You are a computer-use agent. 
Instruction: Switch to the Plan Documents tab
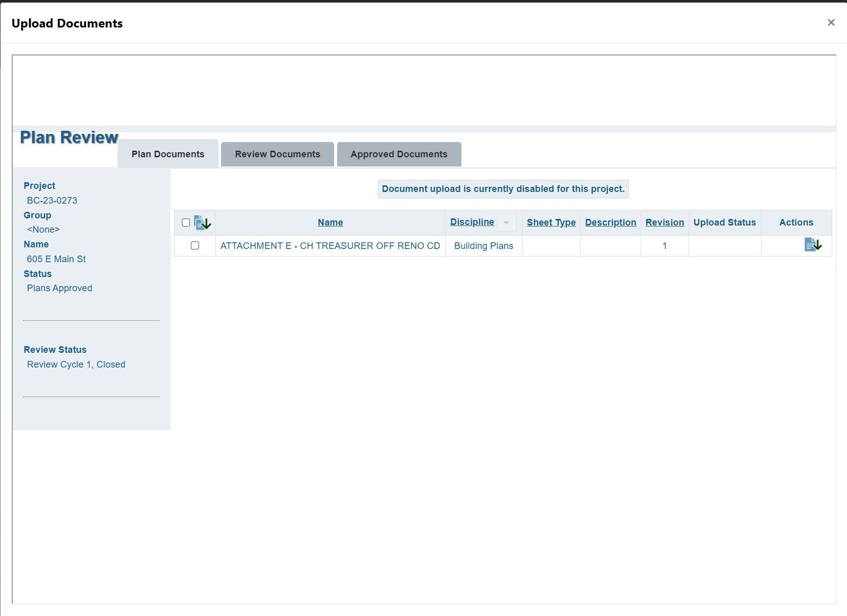click(168, 154)
